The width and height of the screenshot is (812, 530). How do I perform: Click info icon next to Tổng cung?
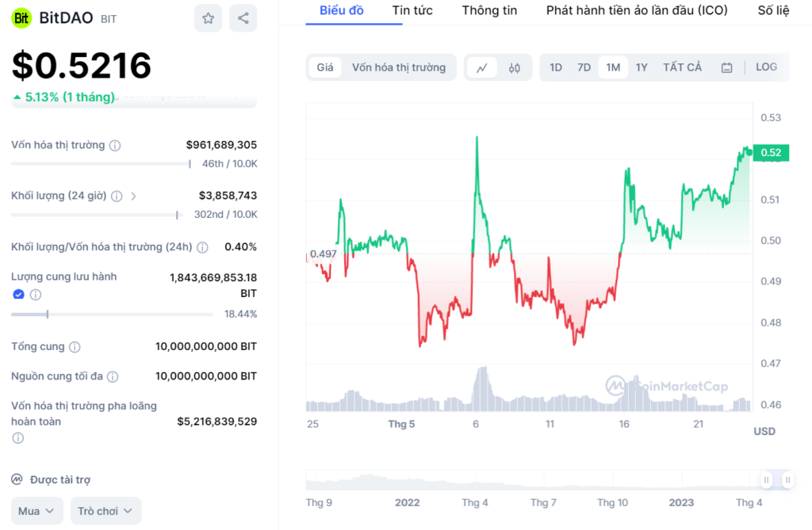(x=75, y=347)
